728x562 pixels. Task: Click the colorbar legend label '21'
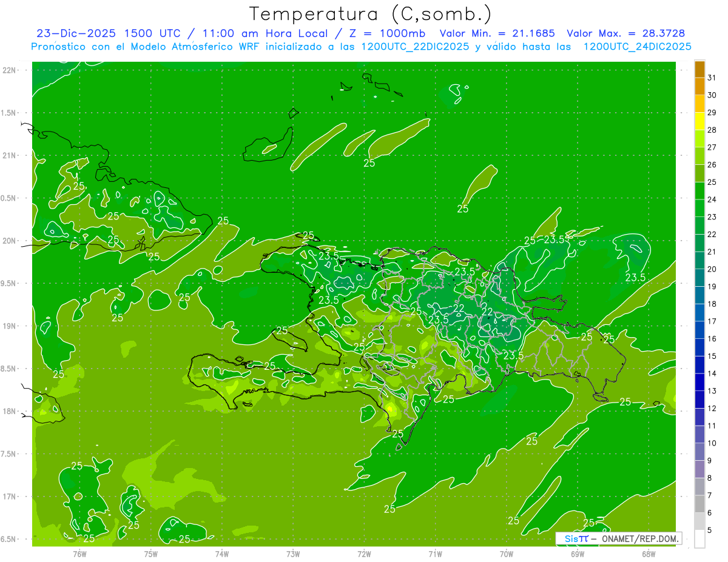(x=712, y=252)
